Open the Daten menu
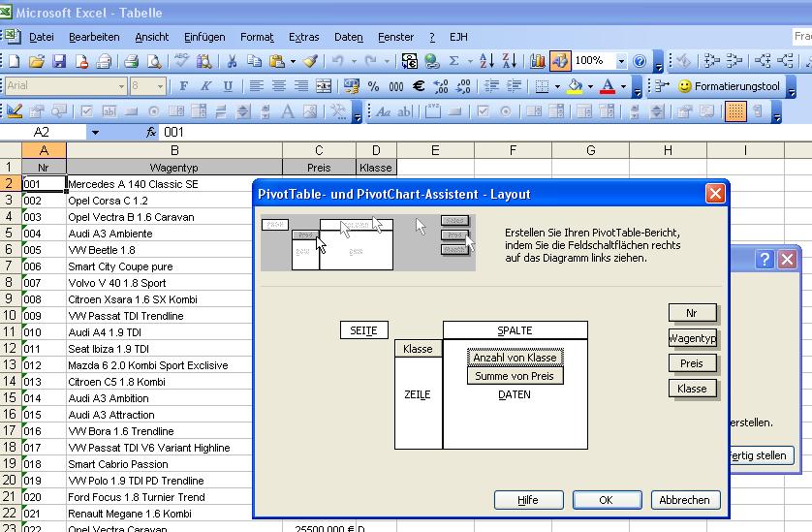 click(x=348, y=37)
